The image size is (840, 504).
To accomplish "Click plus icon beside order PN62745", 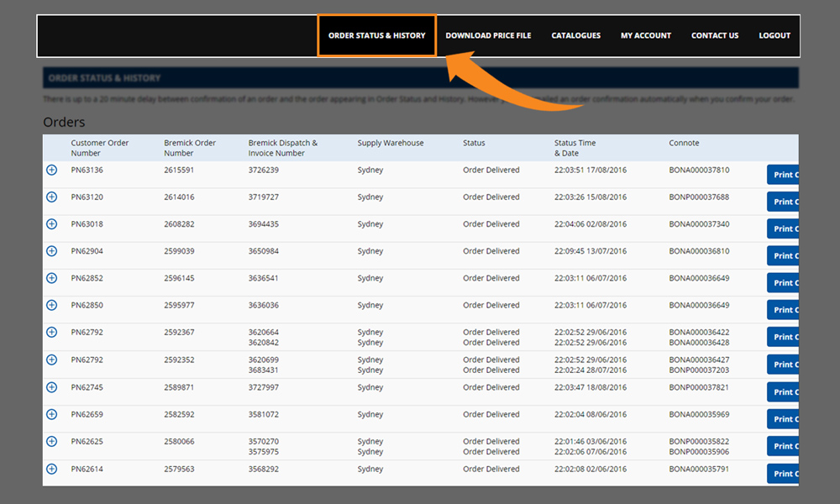I will (x=51, y=387).
